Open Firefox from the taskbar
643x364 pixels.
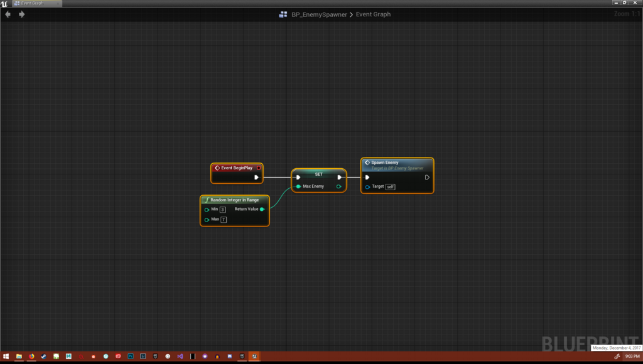pyautogui.click(x=31, y=356)
